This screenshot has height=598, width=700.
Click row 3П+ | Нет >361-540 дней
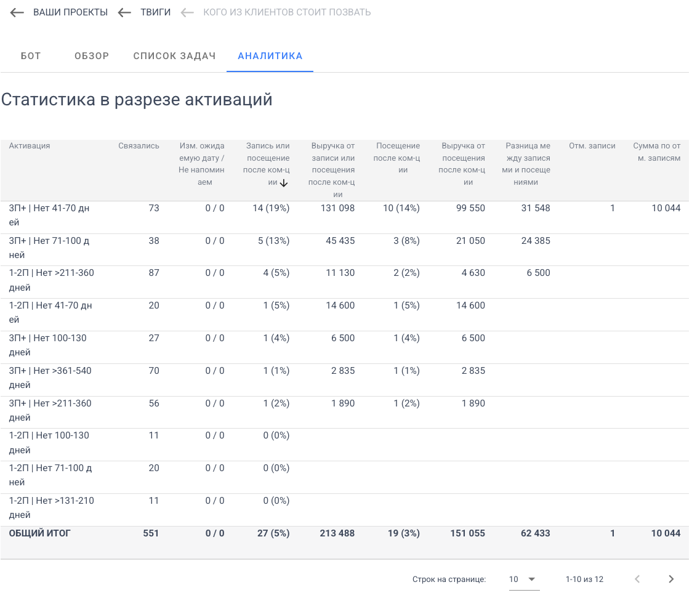coord(345,380)
